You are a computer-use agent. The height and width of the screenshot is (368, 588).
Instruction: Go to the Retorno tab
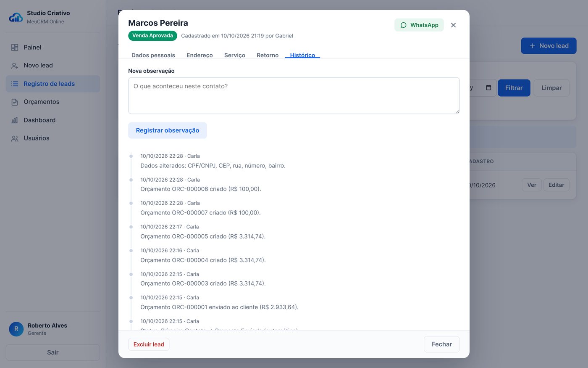tap(268, 55)
